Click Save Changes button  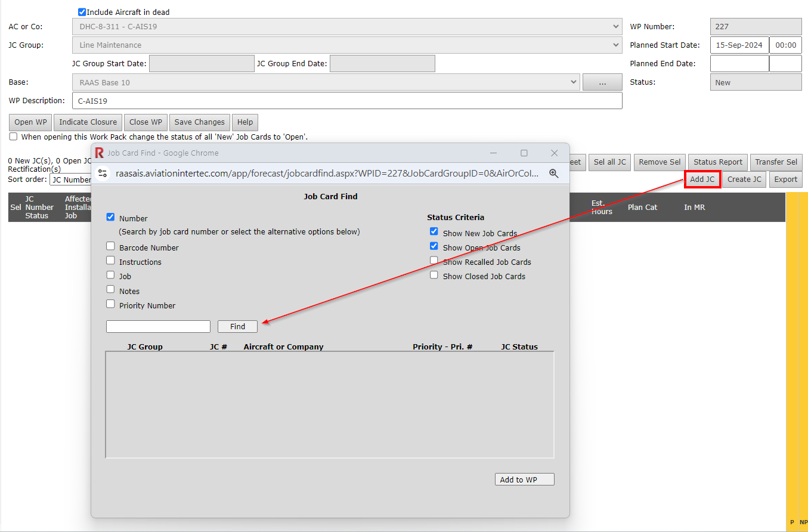(199, 122)
